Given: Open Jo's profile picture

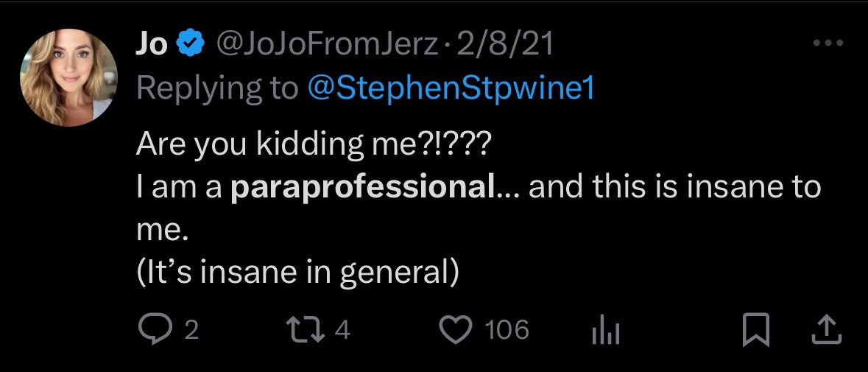Looking at the screenshot, I should pos(68,78).
